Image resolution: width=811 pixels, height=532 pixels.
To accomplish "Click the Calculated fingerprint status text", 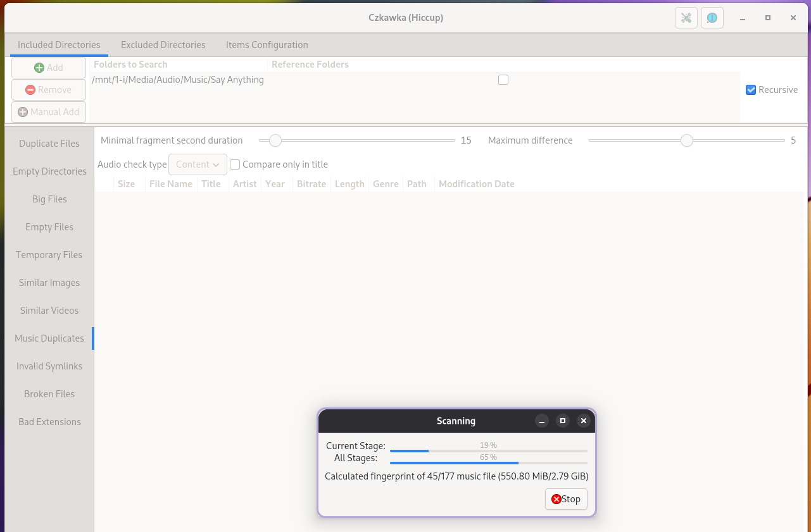I will 456,476.
